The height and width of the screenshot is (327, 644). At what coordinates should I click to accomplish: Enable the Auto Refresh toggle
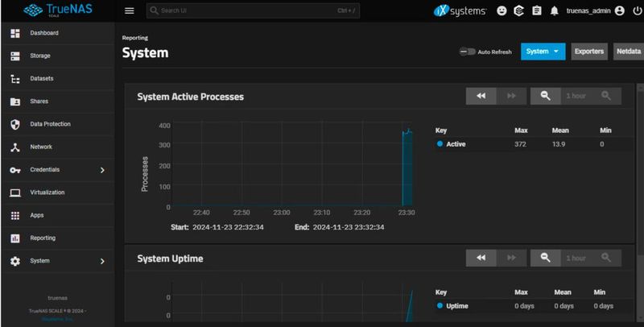(467, 52)
